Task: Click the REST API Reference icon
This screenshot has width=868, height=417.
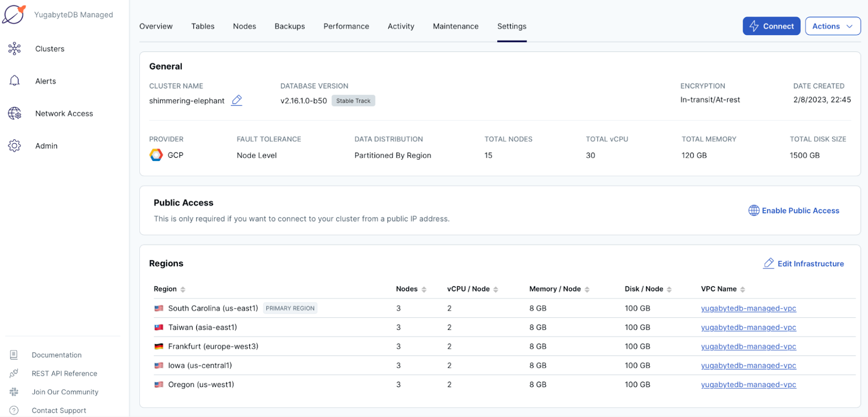Action: coord(14,373)
